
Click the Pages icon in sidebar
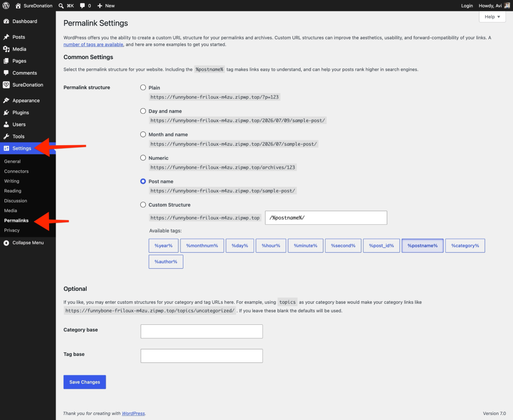pyautogui.click(x=6, y=61)
